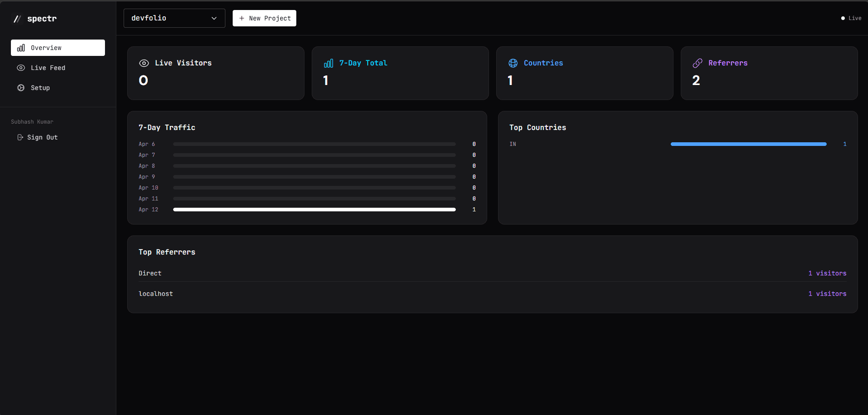This screenshot has width=868, height=415.
Task: Click the Countries globe icon
Action: 513,63
